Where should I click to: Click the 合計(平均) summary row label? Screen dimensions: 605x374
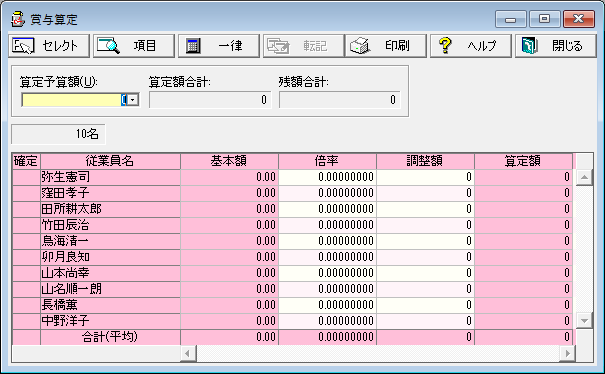[x=110, y=337]
